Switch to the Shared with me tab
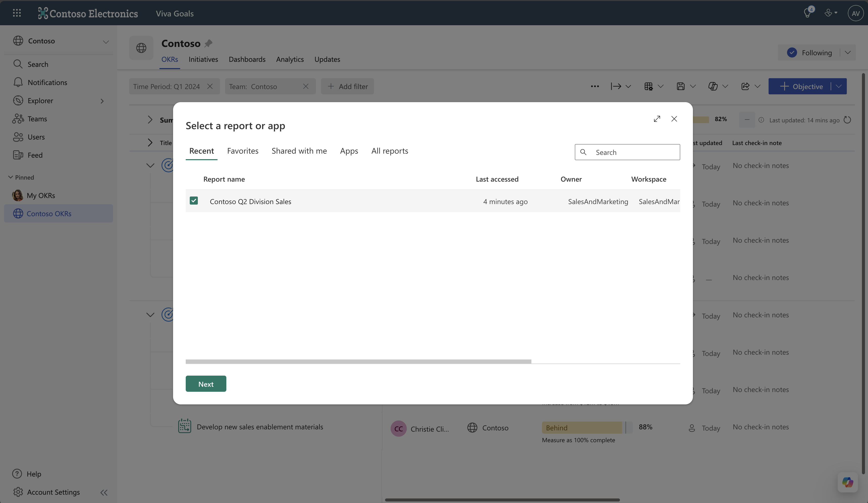 [x=299, y=151]
